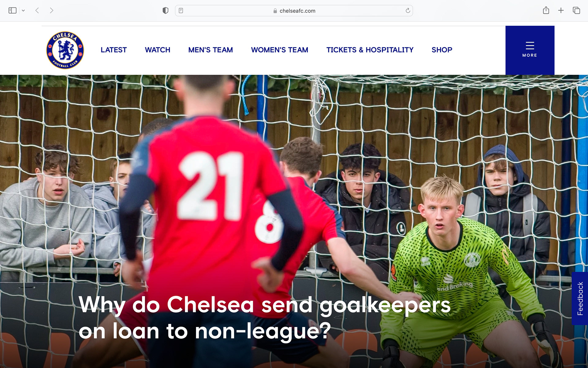Toggle the Reader view icon in address bar
Viewport: 588px width, 368px height.
[x=181, y=10]
